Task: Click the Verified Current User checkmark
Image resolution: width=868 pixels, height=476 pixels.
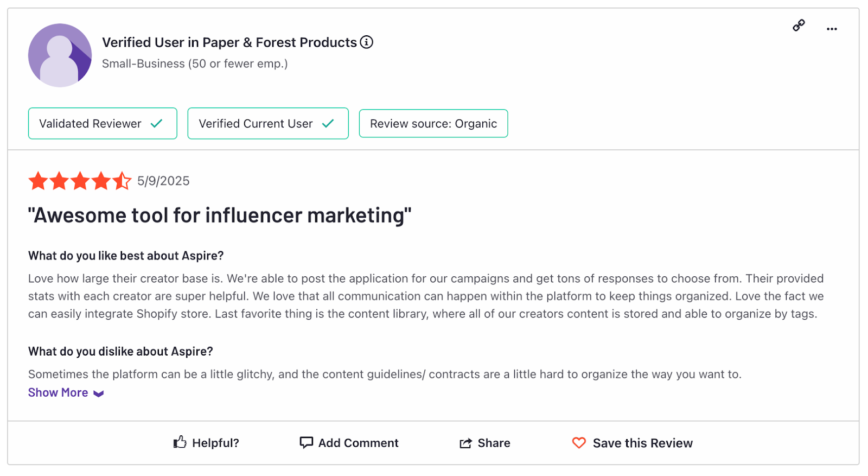Action: (328, 124)
